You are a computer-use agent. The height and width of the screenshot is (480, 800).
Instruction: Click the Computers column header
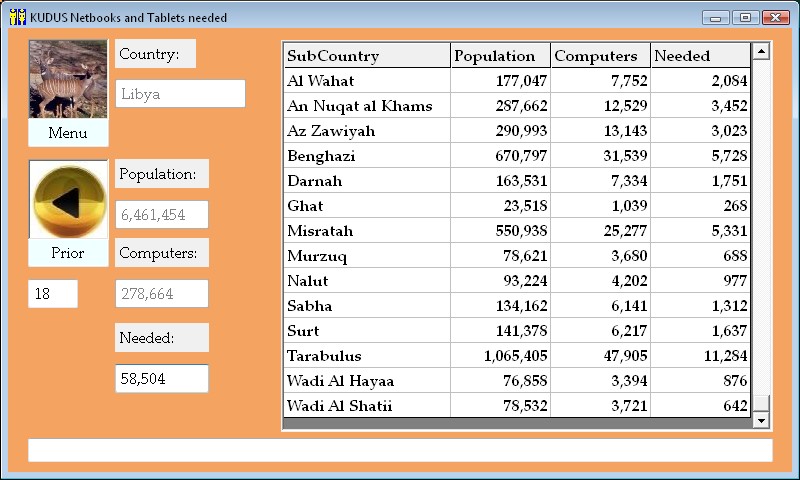[600, 56]
